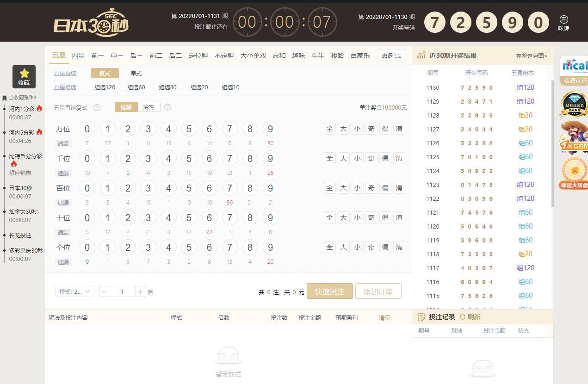Screen dimensions: 588x384
Task: Open the 奖源认证 certification badge
Action: click(x=574, y=70)
